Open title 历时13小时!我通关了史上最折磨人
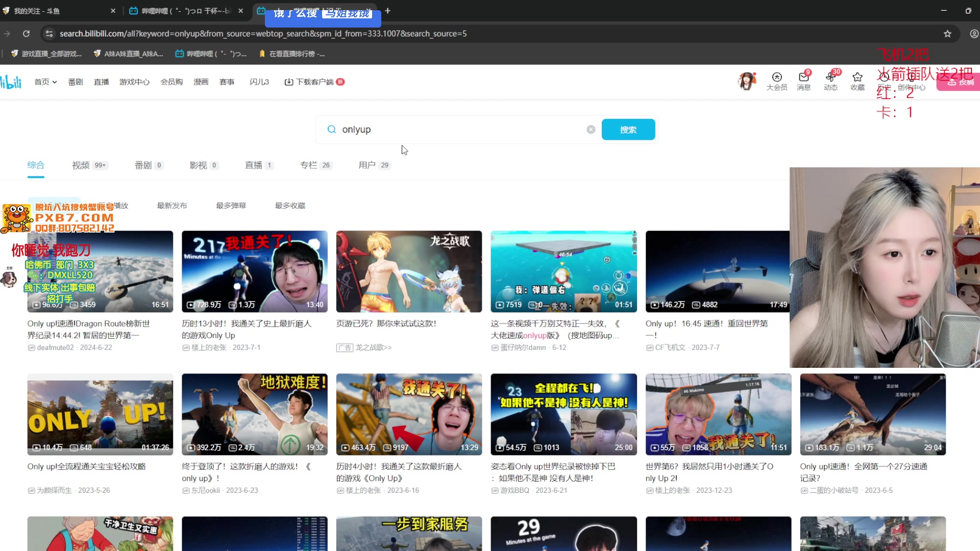 pos(247,330)
